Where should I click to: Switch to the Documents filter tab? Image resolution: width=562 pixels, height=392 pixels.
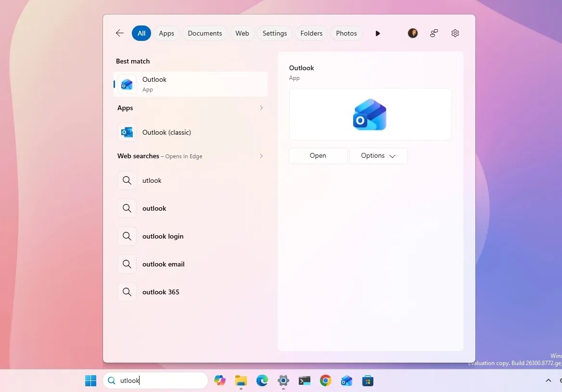pyautogui.click(x=204, y=33)
